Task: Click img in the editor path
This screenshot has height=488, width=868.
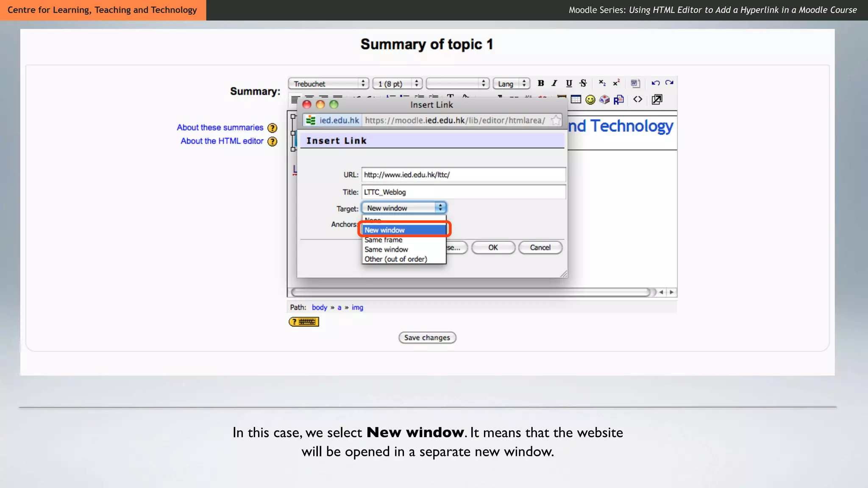Action: [x=357, y=308]
